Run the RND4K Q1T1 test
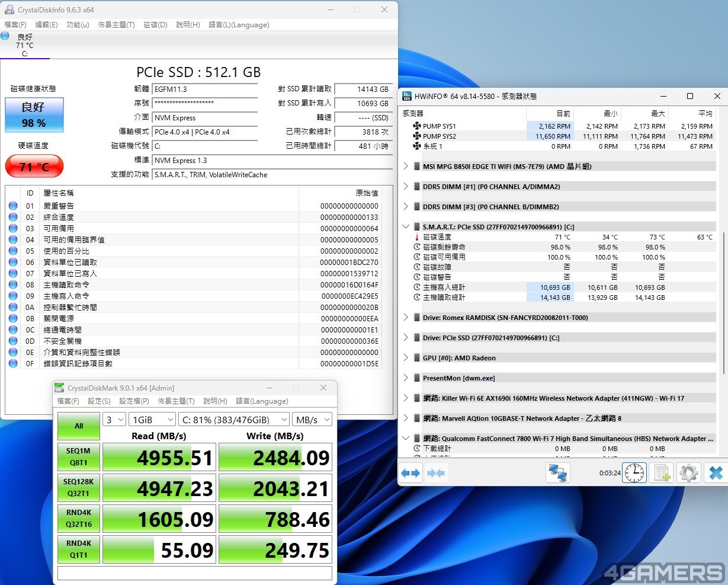Screen dimensions: 728x585 pos(79,549)
